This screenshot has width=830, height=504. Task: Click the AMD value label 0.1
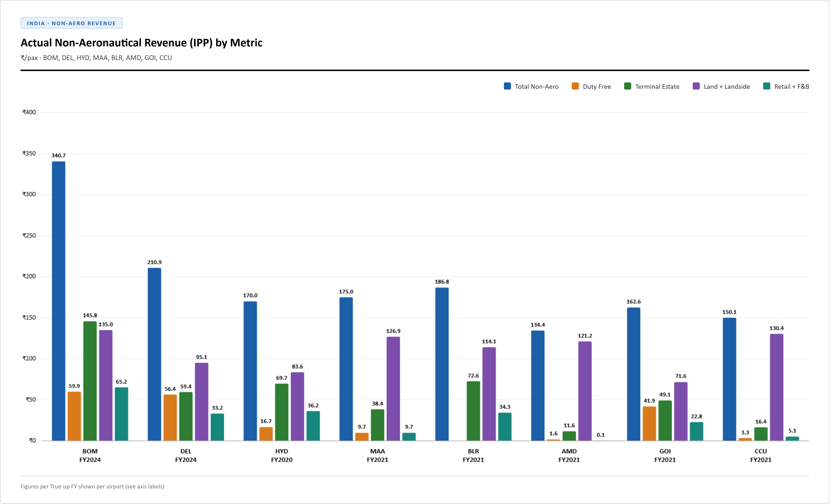pyautogui.click(x=601, y=435)
